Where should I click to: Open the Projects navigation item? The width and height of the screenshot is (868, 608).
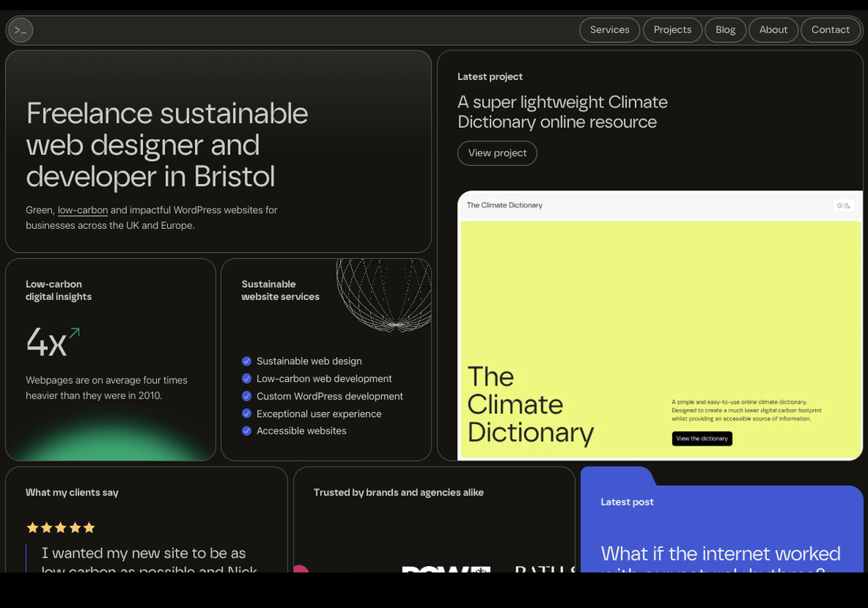pyautogui.click(x=672, y=30)
